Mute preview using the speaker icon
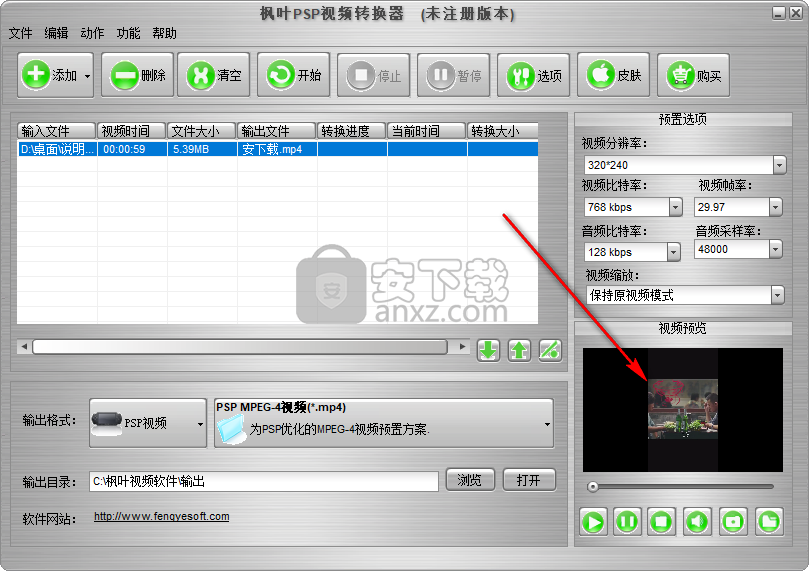This screenshot has width=809, height=571. [697, 521]
